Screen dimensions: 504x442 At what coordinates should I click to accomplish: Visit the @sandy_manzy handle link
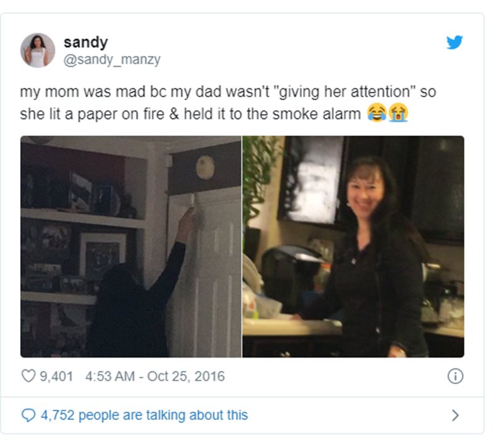112,60
